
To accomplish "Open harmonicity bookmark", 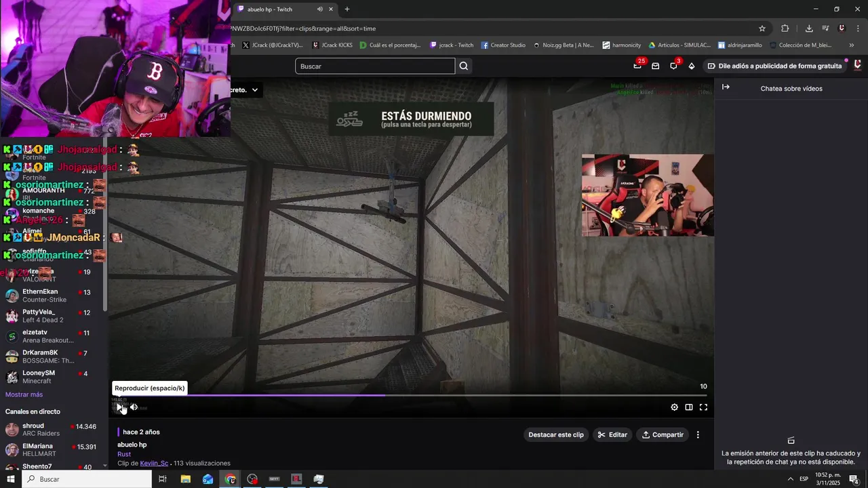I will (621, 45).
